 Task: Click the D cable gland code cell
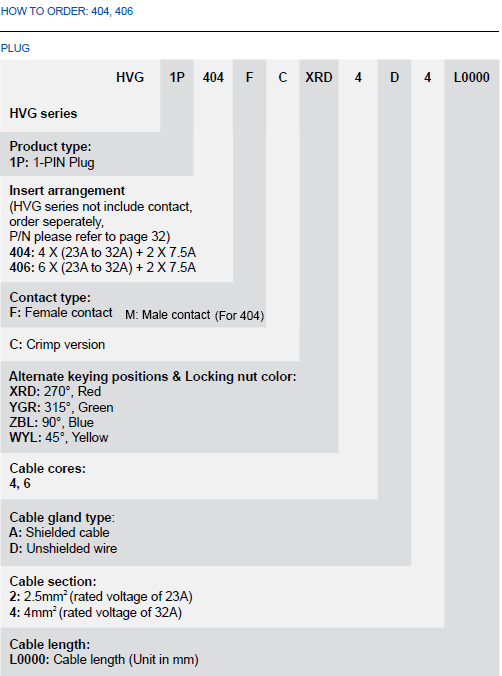pyautogui.click(x=394, y=77)
